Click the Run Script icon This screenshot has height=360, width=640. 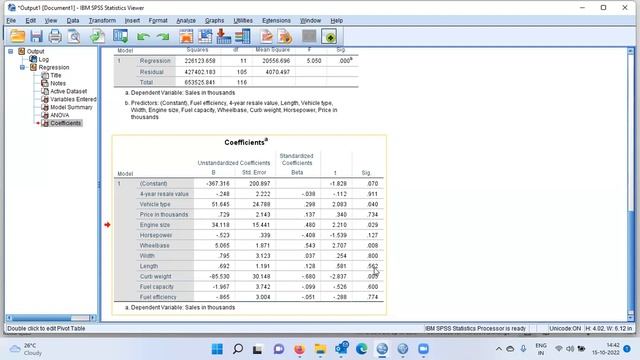285,36
